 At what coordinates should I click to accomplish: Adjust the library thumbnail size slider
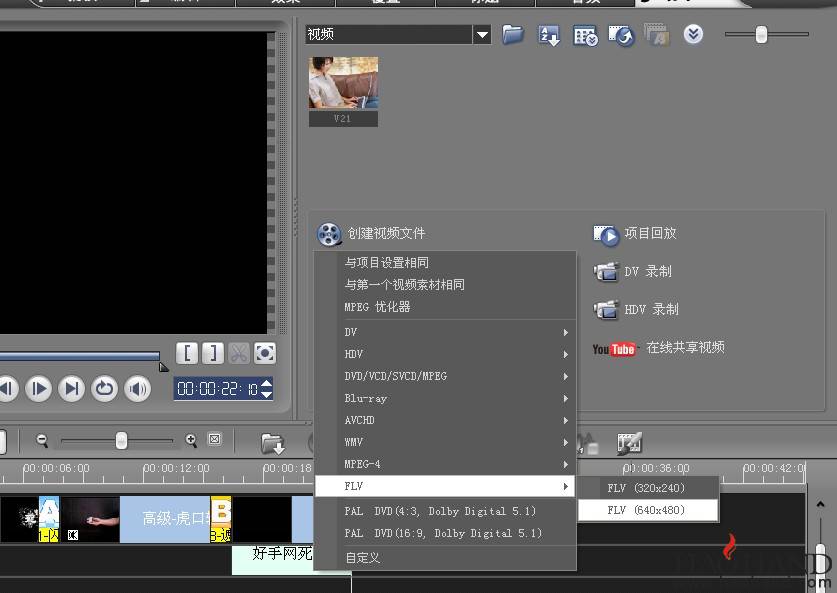point(761,35)
